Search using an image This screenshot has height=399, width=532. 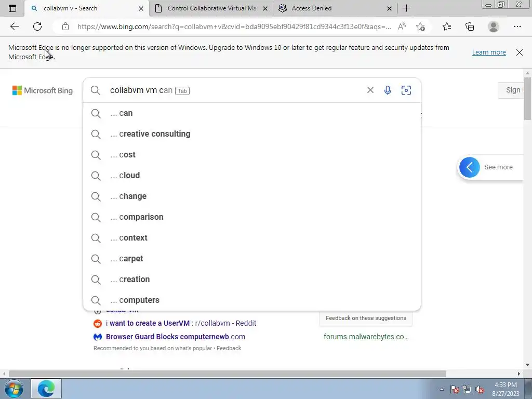point(406,90)
